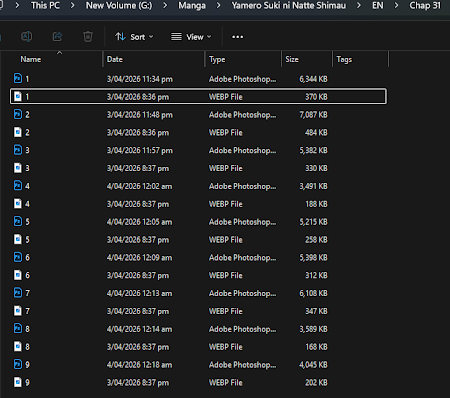This screenshot has height=398, width=450.
Task: Click size 6,344 KB cell
Action: [x=313, y=79]
